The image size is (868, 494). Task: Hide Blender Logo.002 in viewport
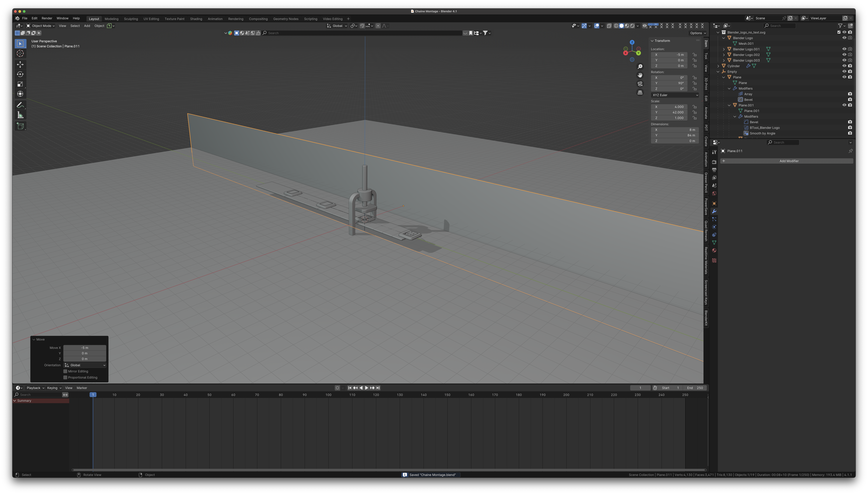pos(844,55)
